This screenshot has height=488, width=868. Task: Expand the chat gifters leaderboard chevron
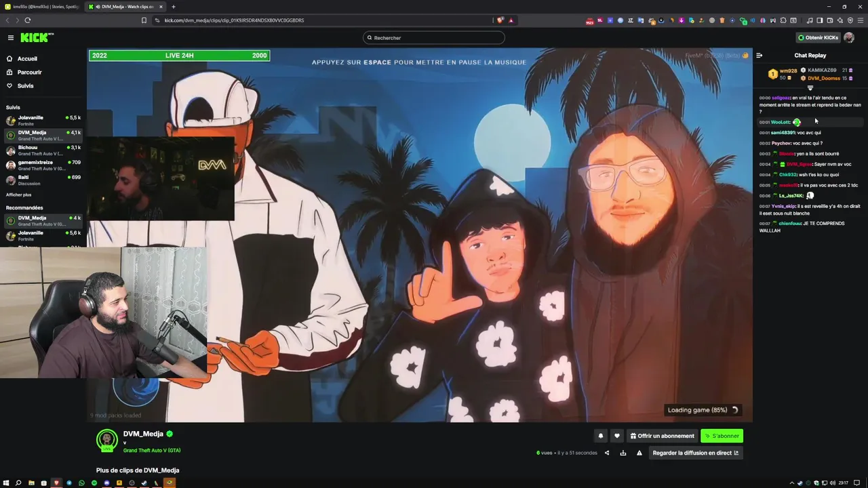810,87
